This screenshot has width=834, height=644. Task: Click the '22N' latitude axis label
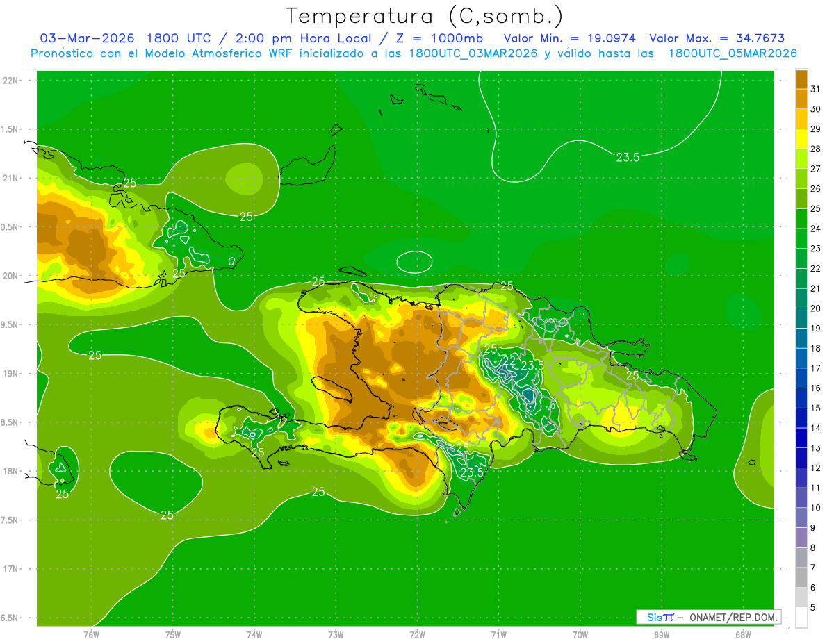point(12,80)
